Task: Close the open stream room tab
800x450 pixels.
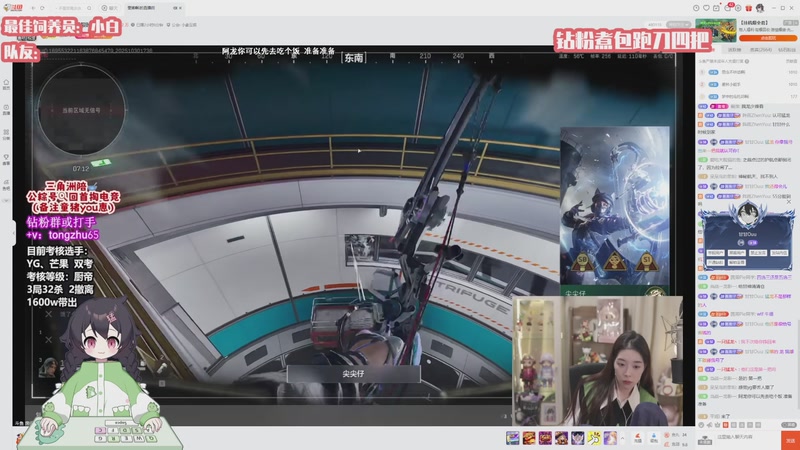Action: [x=180, y=8]
